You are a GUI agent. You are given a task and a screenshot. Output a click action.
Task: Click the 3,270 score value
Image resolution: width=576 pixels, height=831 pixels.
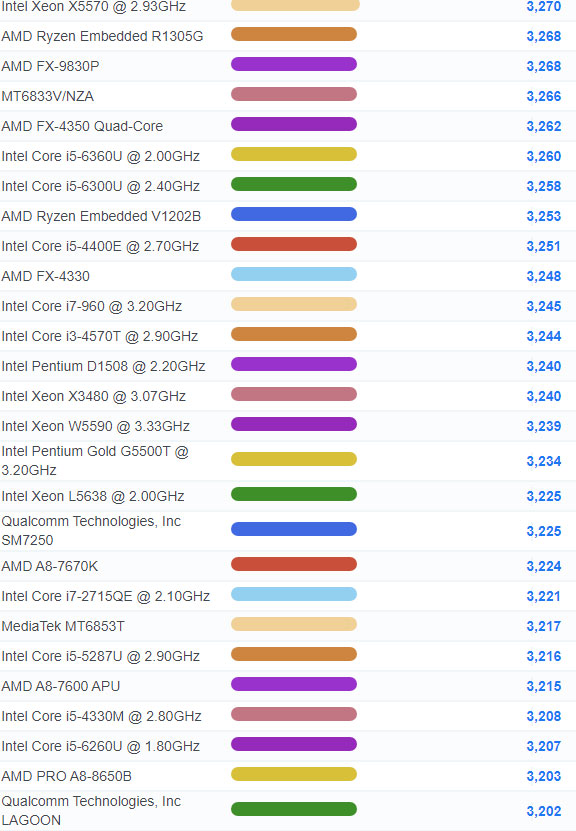coord(544,6)
